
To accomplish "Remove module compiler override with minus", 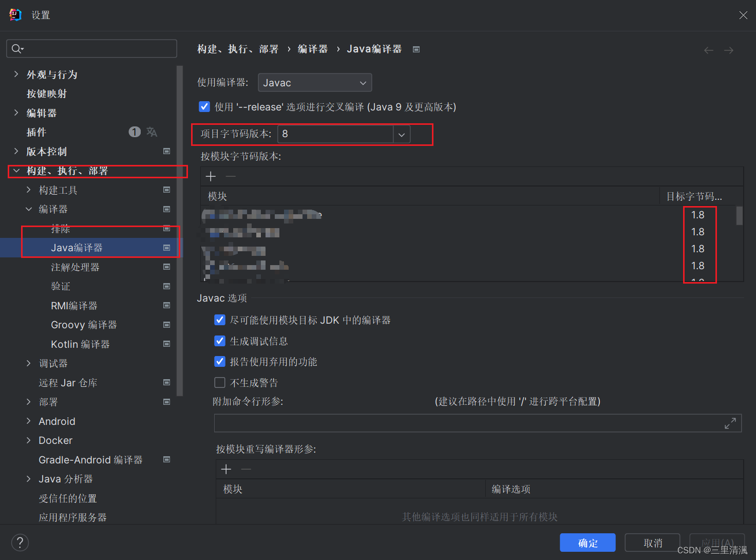I will coord(246,469).
